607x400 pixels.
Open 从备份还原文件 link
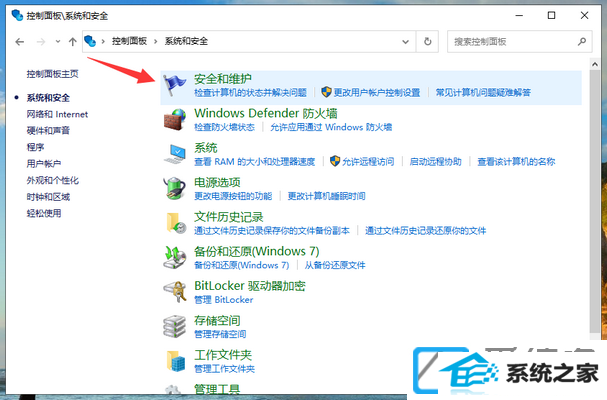coord(335,265)
